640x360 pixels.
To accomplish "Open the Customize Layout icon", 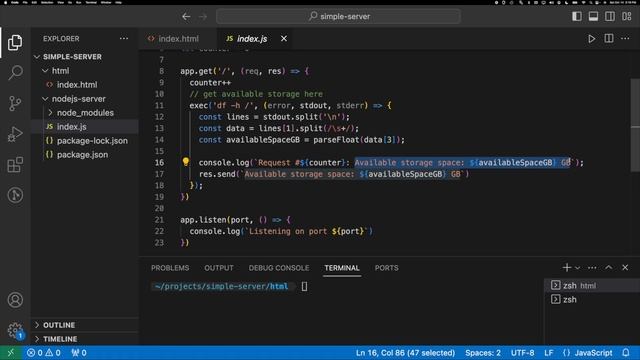I will point(627,16).
